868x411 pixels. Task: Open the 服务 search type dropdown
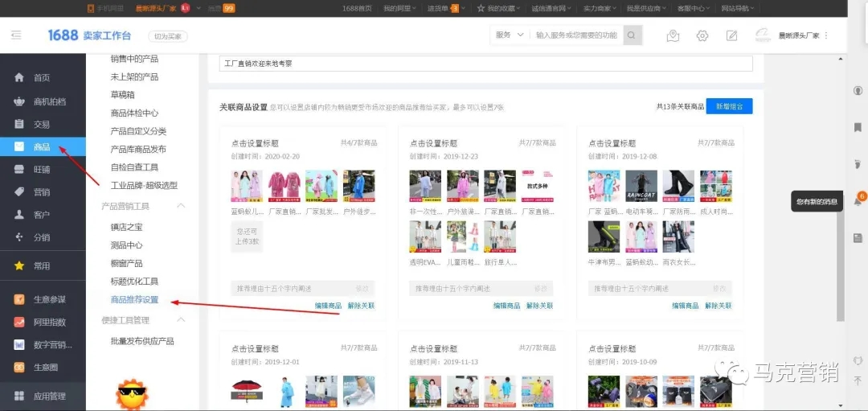510,35
